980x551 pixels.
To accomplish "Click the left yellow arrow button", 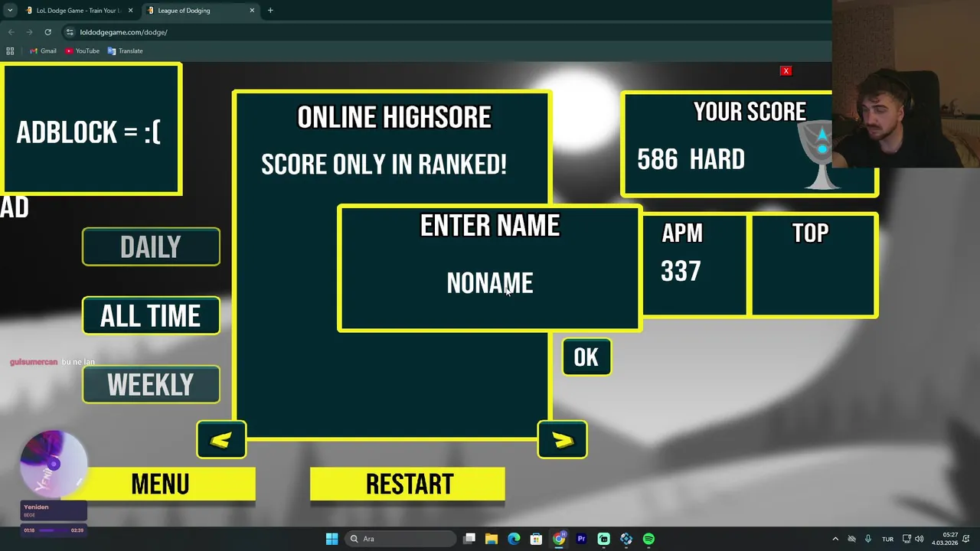I will (x=221, y=440).
